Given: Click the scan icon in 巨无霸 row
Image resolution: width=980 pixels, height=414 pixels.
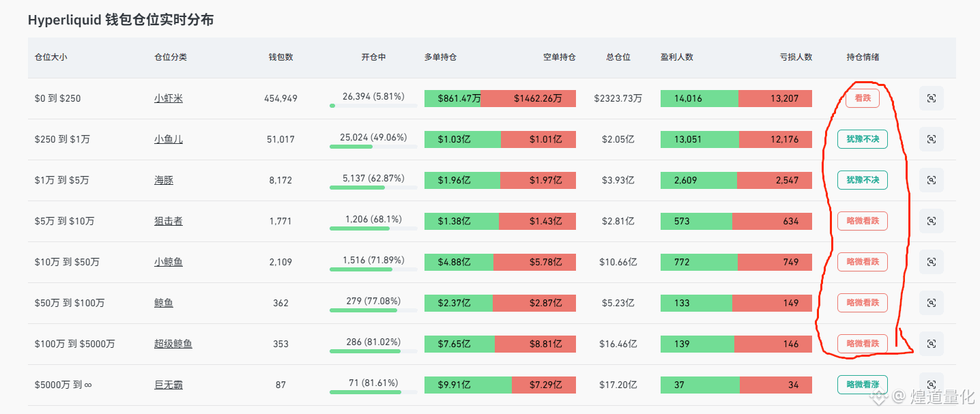Looking at the screenshot, I should click(931, 385).
